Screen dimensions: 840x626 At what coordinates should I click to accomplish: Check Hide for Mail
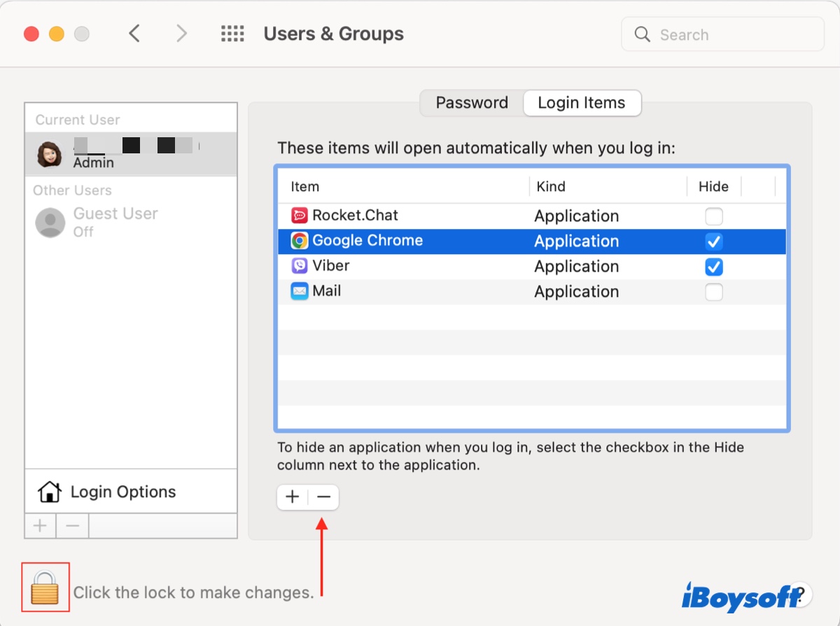(714, 292)
